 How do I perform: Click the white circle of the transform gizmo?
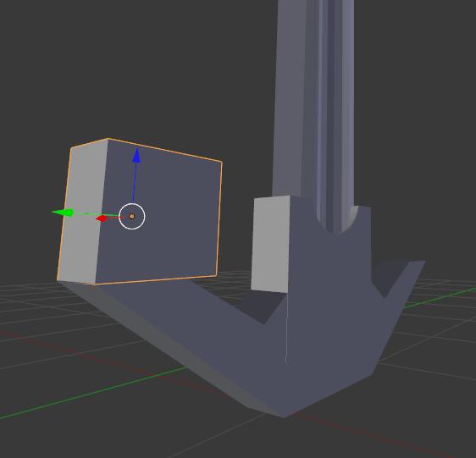click(x=132, y=217)
